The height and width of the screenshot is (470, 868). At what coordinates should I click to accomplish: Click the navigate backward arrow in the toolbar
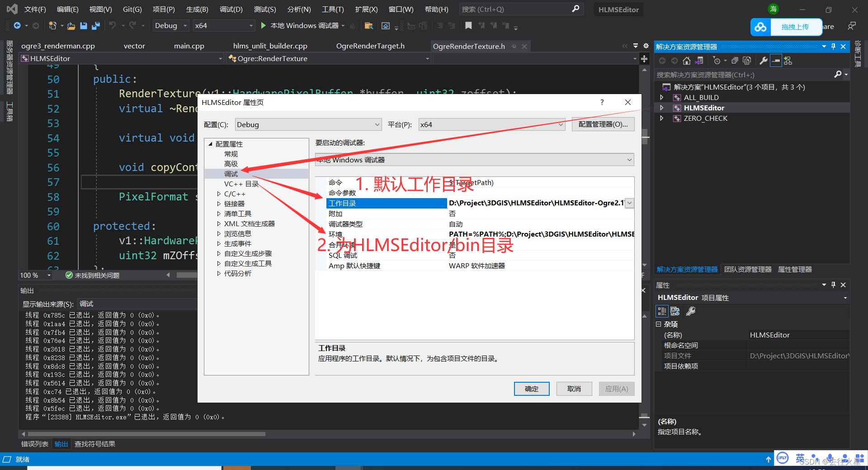click(x=17, y=26)
